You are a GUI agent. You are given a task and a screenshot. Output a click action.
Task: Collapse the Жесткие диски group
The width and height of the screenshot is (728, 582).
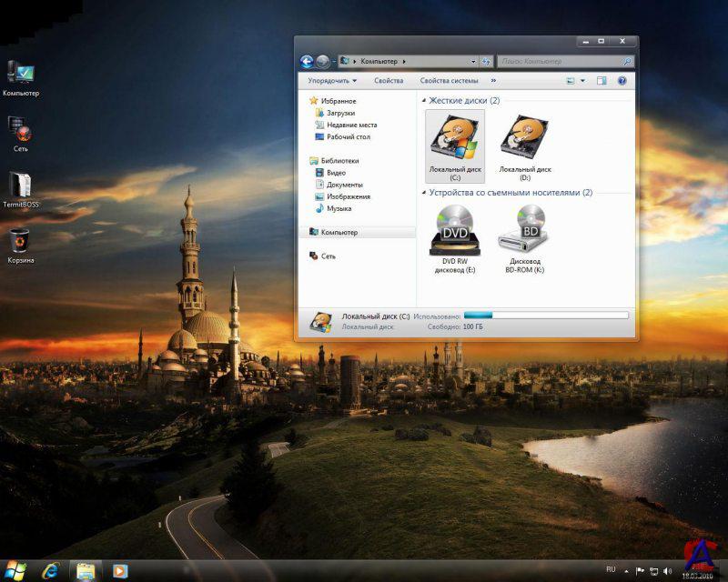click(x=424, y=101)
